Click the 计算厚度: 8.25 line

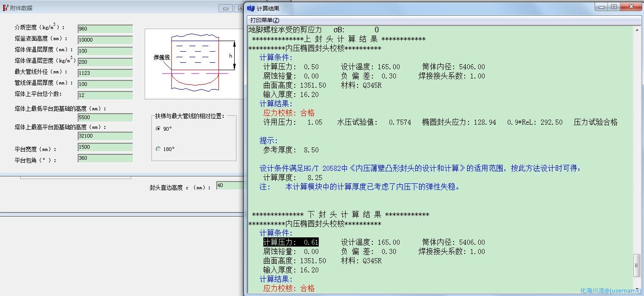[292, 178]
